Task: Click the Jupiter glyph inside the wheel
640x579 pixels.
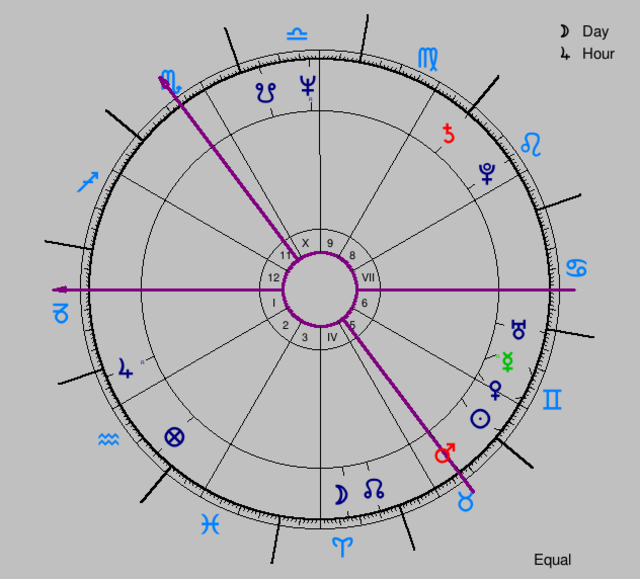Action: (125, 368)
